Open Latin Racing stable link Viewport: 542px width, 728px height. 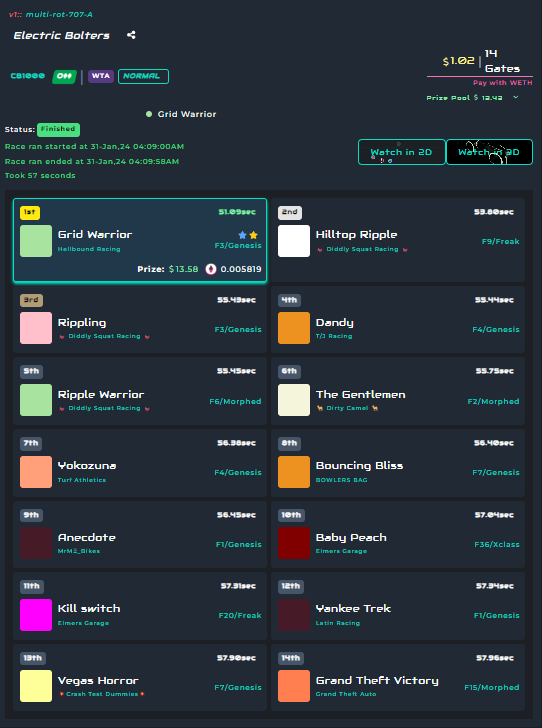point(338,623)
